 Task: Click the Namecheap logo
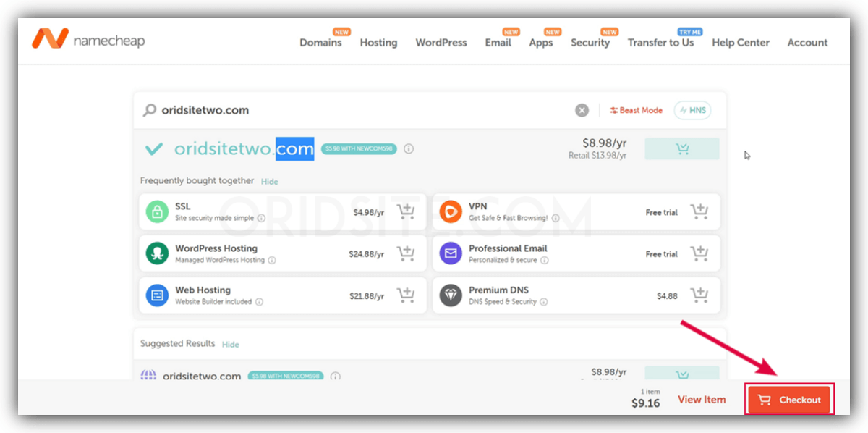click(x=88, y=40)
